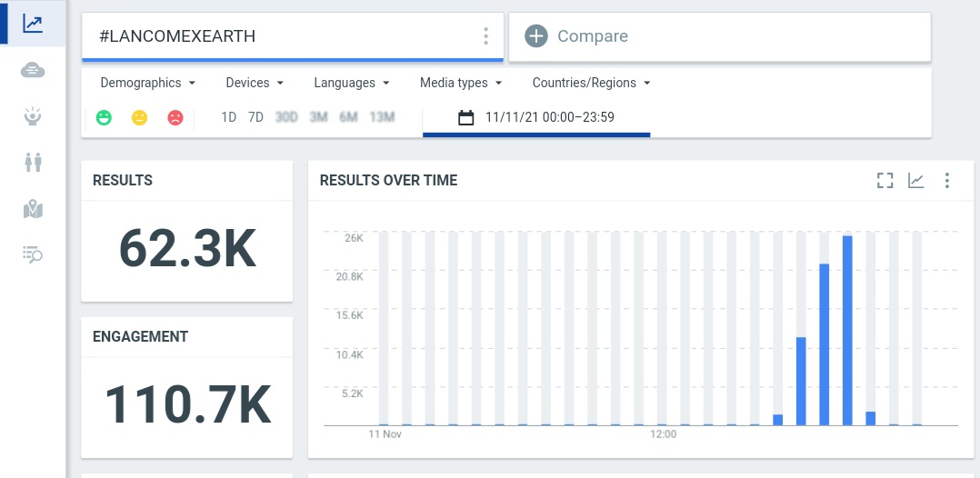980x478 pixels.
Task: Click the RESULTS card title
Action: point(123,181)
